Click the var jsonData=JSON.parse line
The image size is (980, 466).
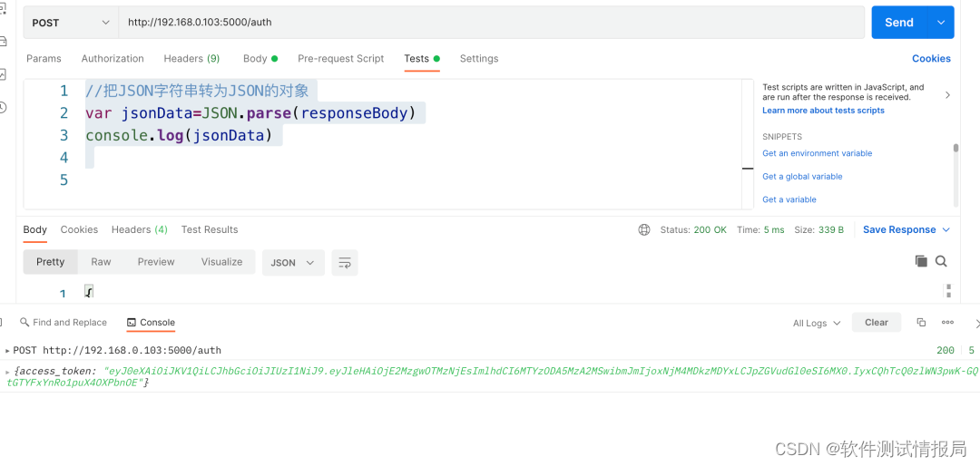point(250,113)
